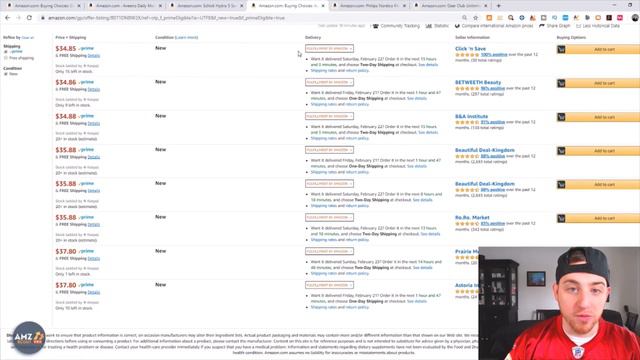Toggle Less Historical Data option

point(598,26)
